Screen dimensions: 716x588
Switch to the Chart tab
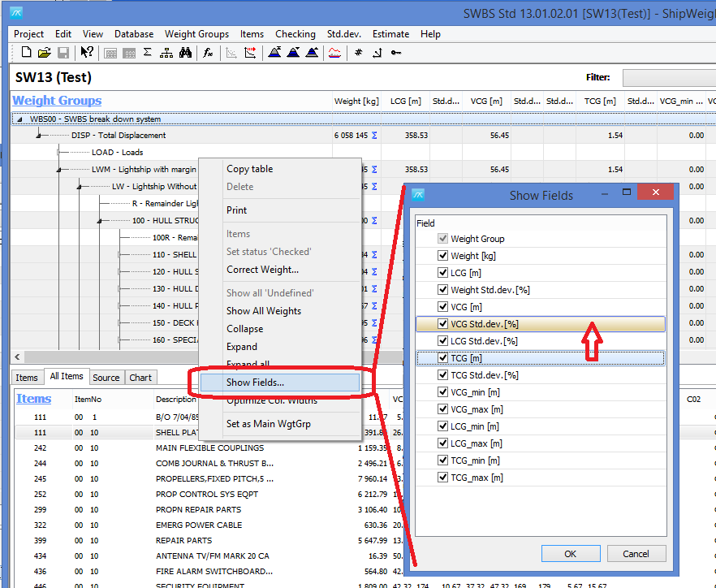tap(140, 378)
